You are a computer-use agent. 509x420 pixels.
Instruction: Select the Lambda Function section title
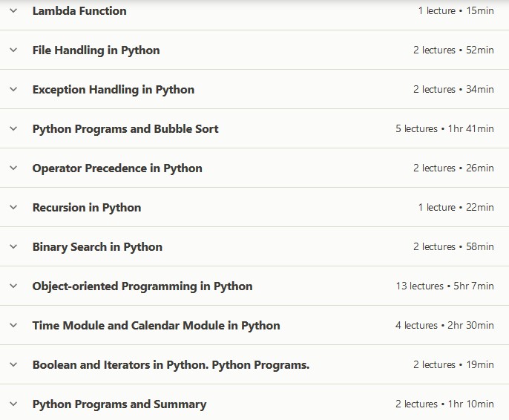tap(79, 11)
